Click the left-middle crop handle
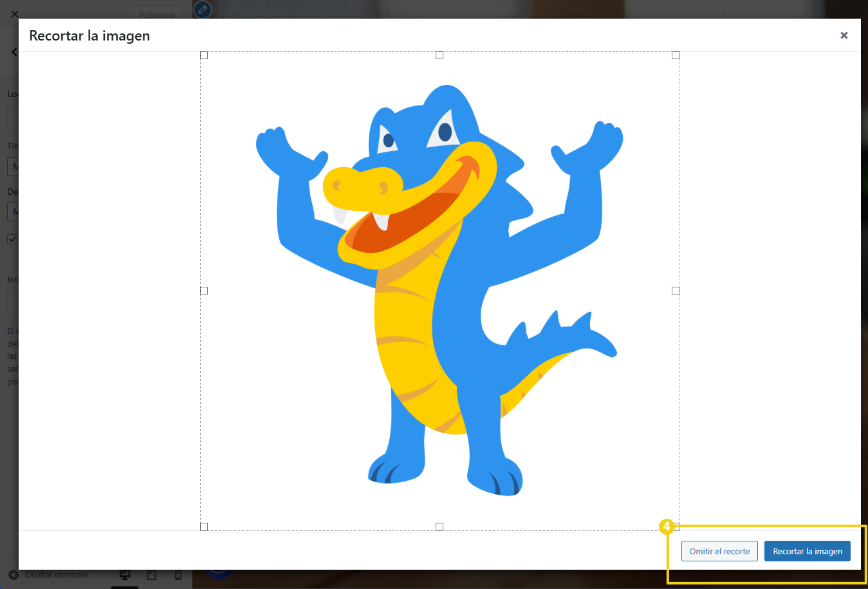Viewport: 868px width, 589px height. [204, 291]
